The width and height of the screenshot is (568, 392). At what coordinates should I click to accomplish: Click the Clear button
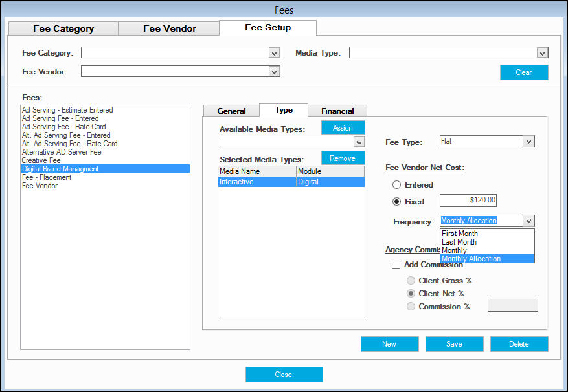[x=524, y=72]
